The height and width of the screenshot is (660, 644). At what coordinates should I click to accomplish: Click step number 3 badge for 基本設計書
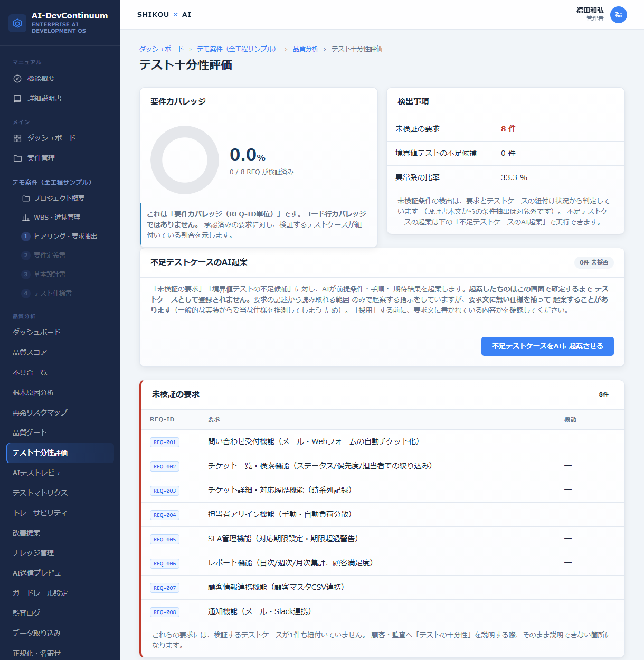click(25, 275)
